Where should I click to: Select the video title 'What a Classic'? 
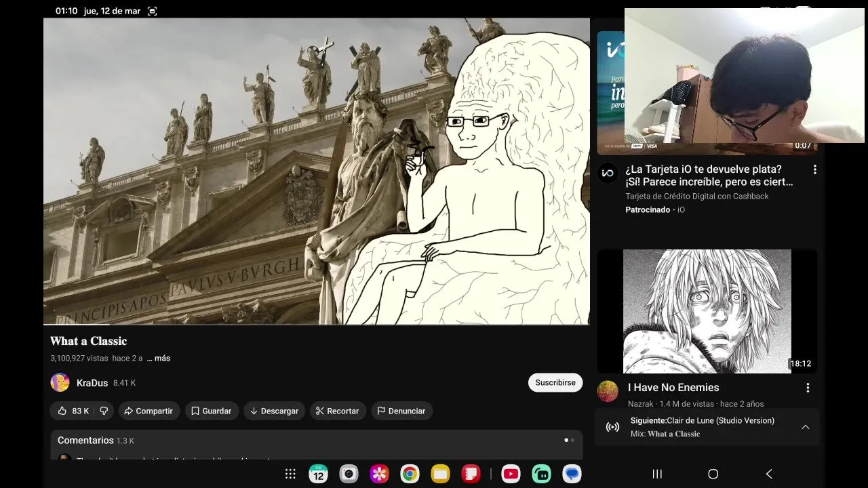pyautogui.click(x=88, y=341)
